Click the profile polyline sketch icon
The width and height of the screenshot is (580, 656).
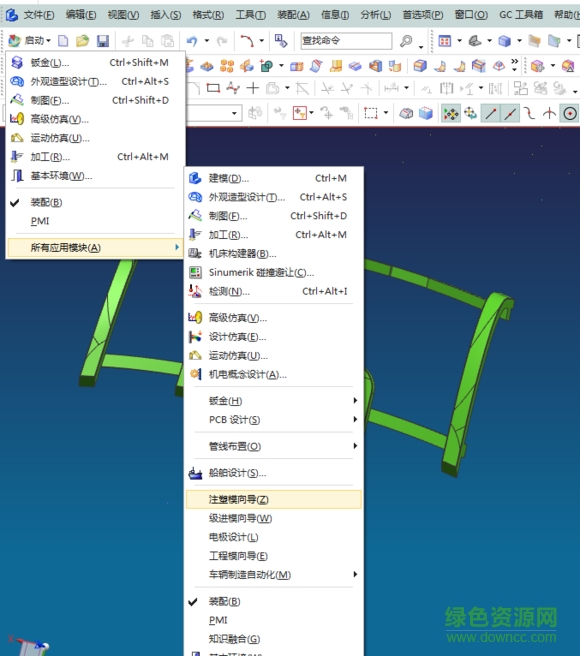pyautogui.click(x=233, y=88)
